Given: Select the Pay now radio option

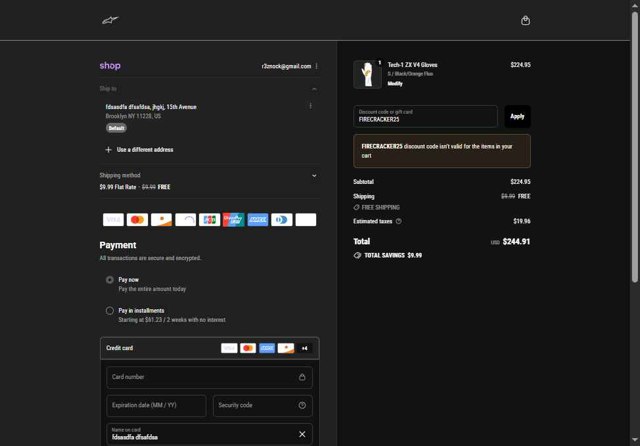Looking at the screenshot, I should point(110,280).
